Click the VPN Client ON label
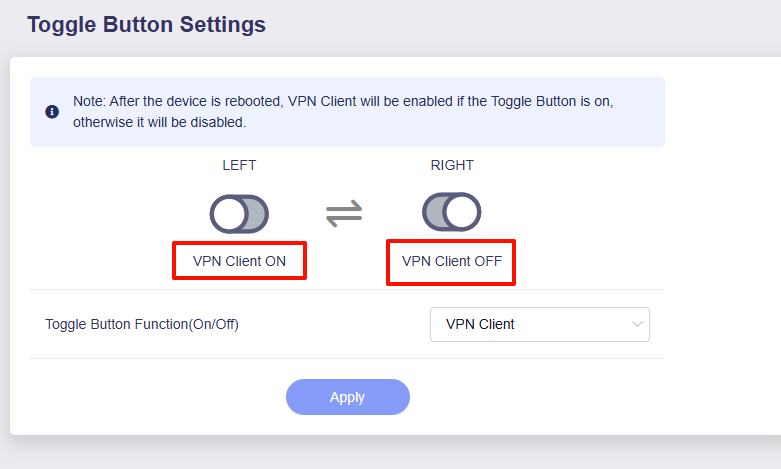This screenshot has width=781, height=469. tap(239, 261)
